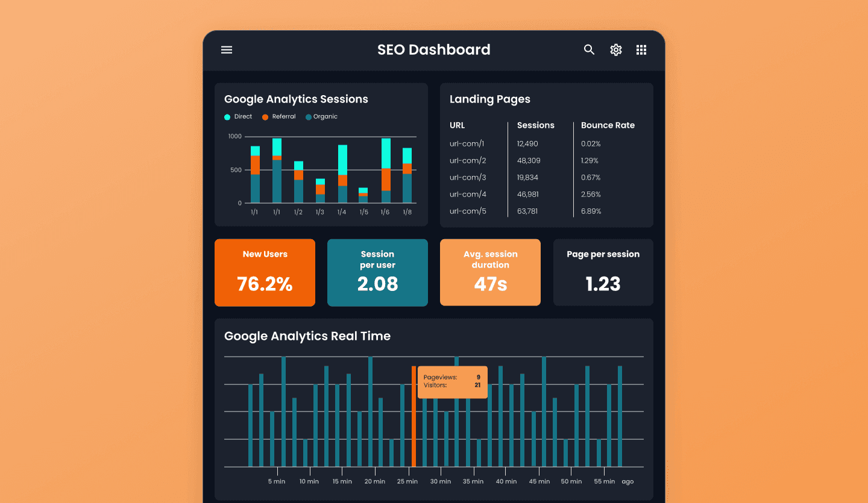Click the stacked bar for 1/5

click(x=363, y=195)
